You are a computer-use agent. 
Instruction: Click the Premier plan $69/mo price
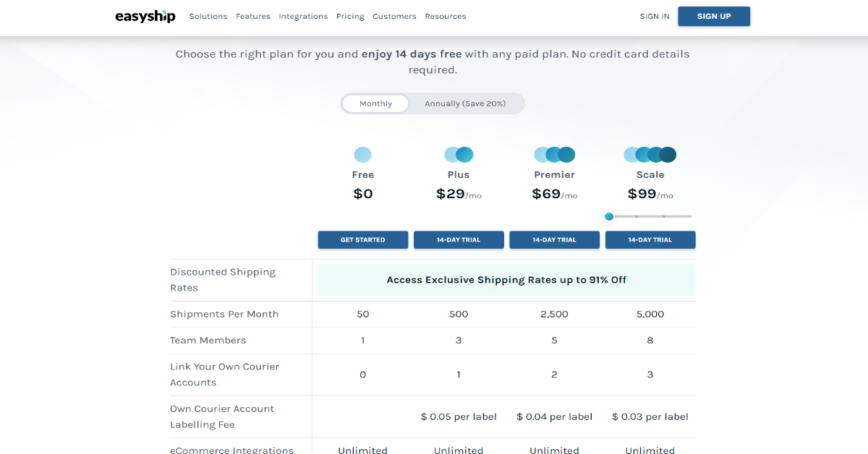tap(555, 194)
